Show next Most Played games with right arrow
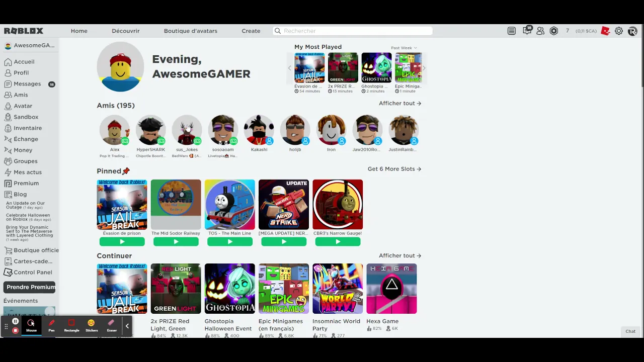Image resolution: width=644 pixels, height=362 pixels. pos(424,68)
